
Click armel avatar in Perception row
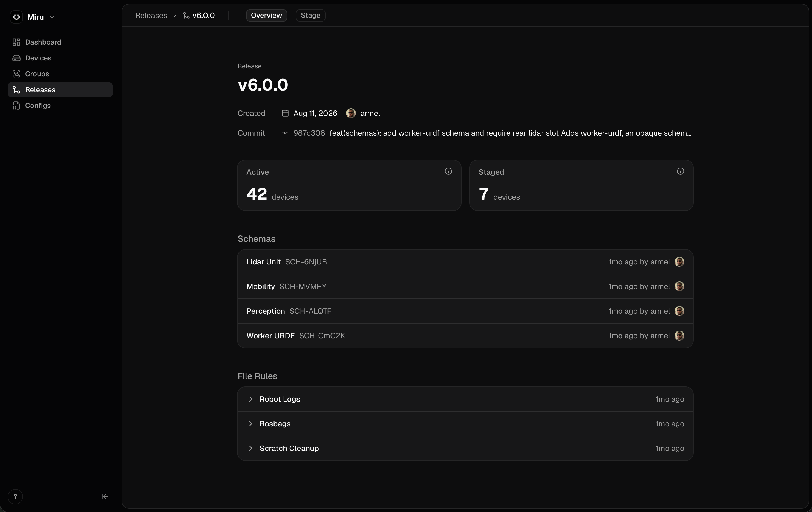pyautogui.click(x=679, y=311)
